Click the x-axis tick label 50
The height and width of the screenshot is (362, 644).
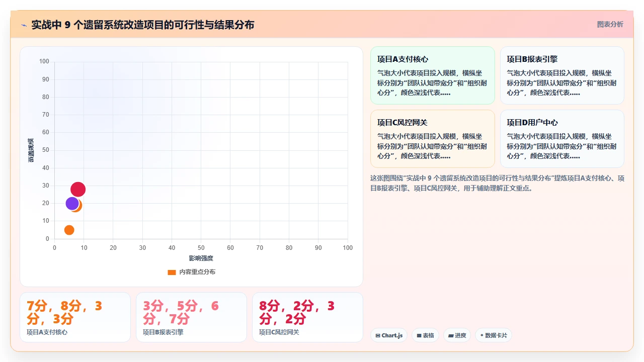coord(201,248)
